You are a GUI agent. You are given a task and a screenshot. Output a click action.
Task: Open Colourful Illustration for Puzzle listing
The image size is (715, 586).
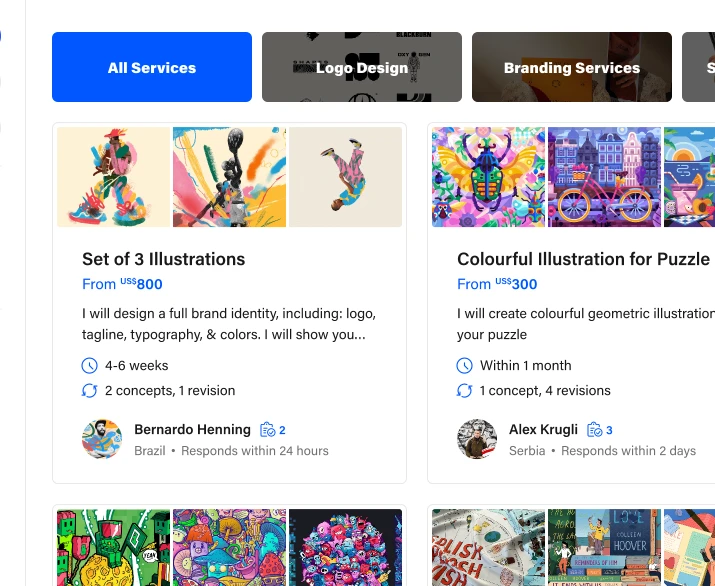pos(583,259)
